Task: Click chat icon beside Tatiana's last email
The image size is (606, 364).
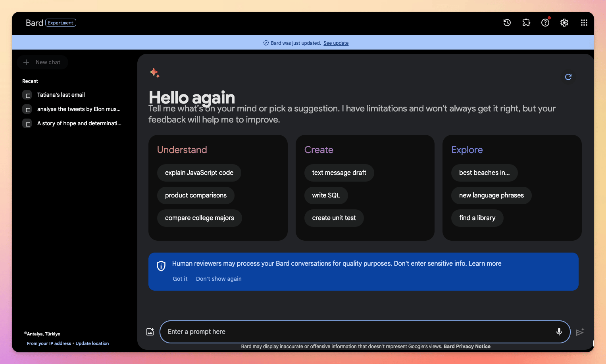Action: (27, 95)
